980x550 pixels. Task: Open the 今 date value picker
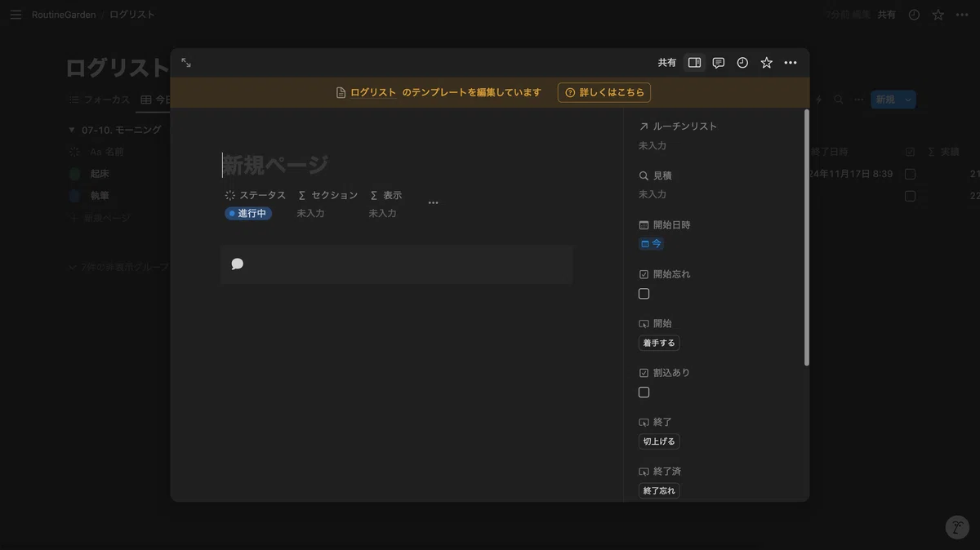coord(651,244)
